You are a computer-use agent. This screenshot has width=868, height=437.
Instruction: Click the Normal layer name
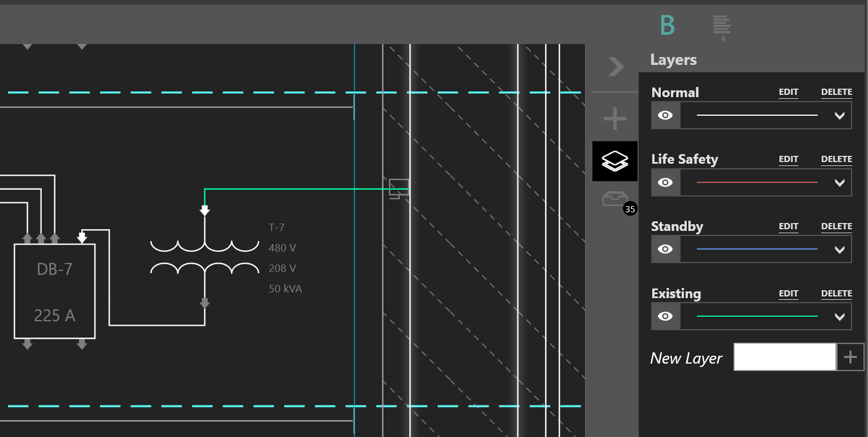[675, 93]
